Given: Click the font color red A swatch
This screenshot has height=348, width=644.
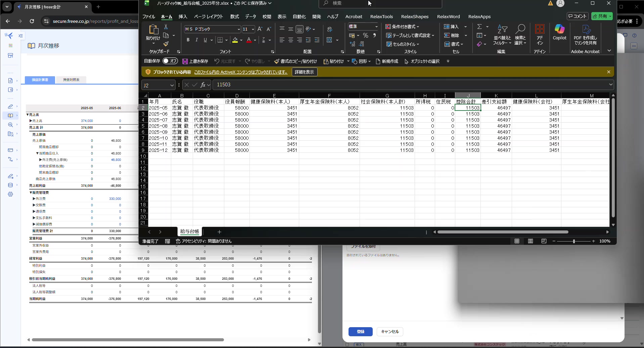Looking at the screenshot, I should point(249,40).
